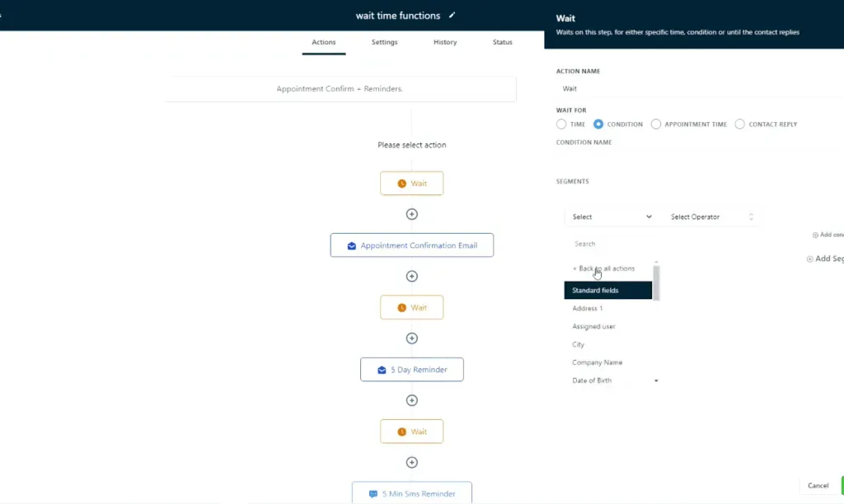
Task: Open the Status tab
Action: point(502,42)
